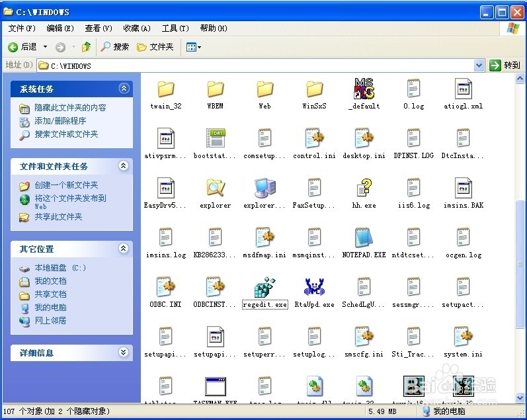
Task: Open the 编辑(E) menu
Action: click(x=60, y=28)
